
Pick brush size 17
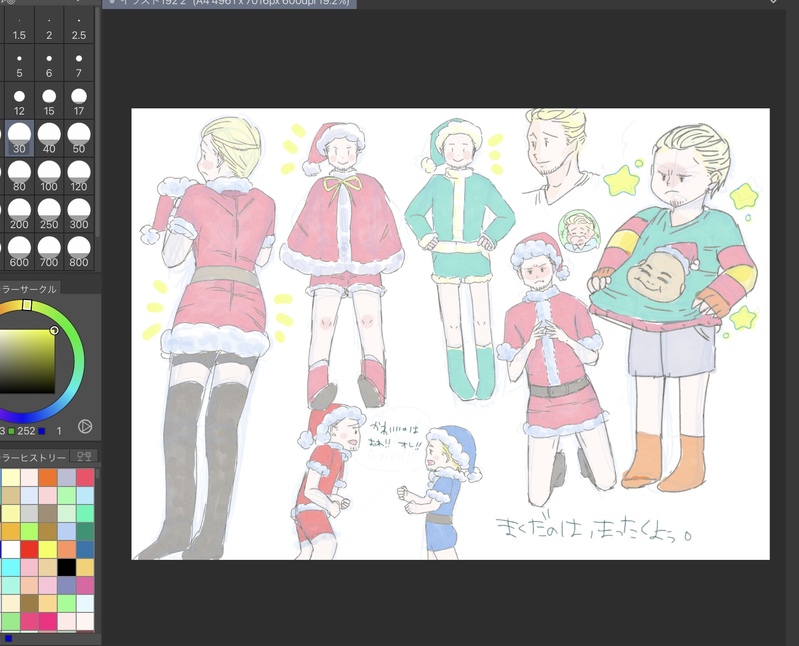(79, 101)
